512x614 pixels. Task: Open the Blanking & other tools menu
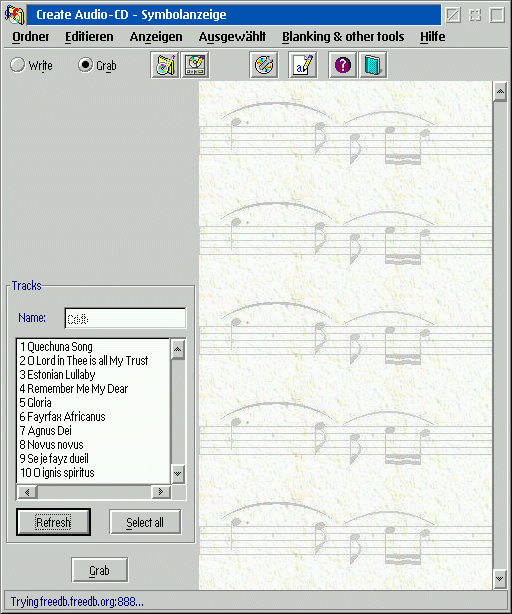point(343,37)
